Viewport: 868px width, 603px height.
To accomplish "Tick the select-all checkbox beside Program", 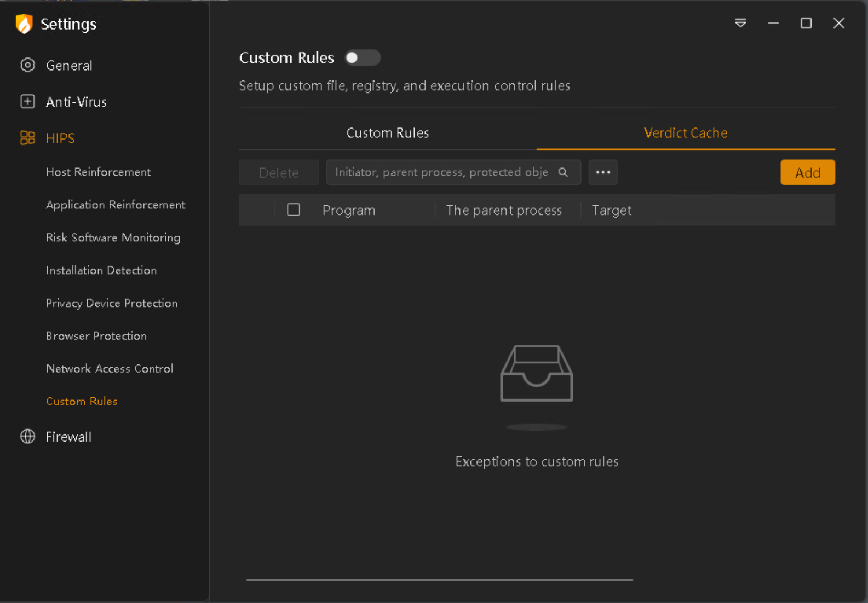I will [x=294, y=210].
